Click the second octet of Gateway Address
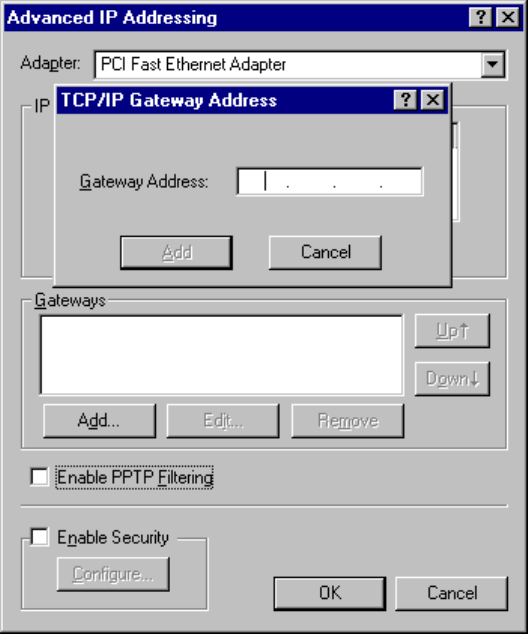Screen dimensions: 528x634 click(x=311, y=182)
